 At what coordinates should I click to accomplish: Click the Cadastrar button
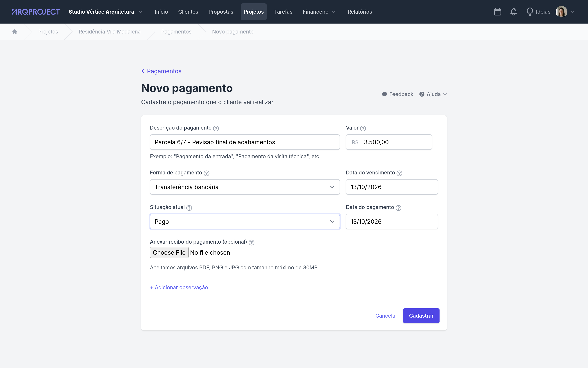click(421, 316)
